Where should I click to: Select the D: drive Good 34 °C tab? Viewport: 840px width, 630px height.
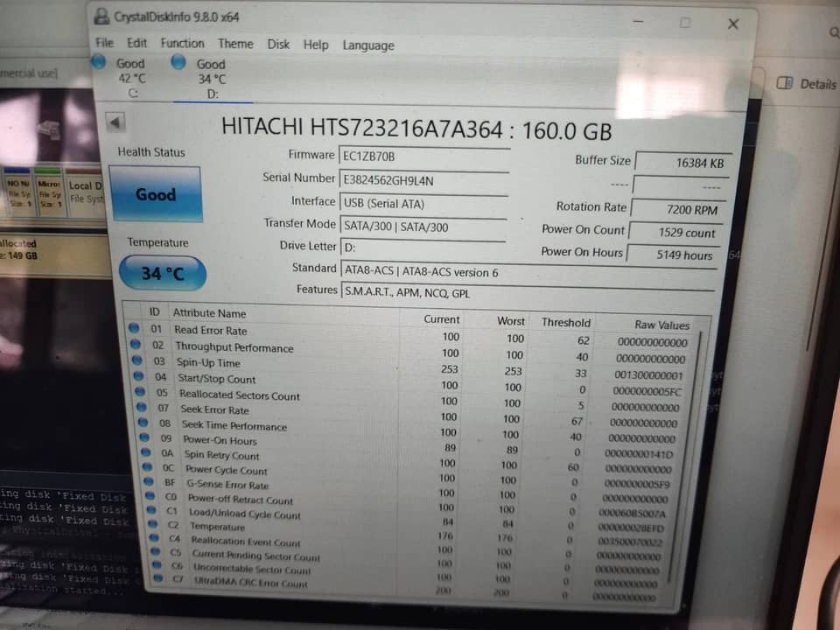coord(204,78)
